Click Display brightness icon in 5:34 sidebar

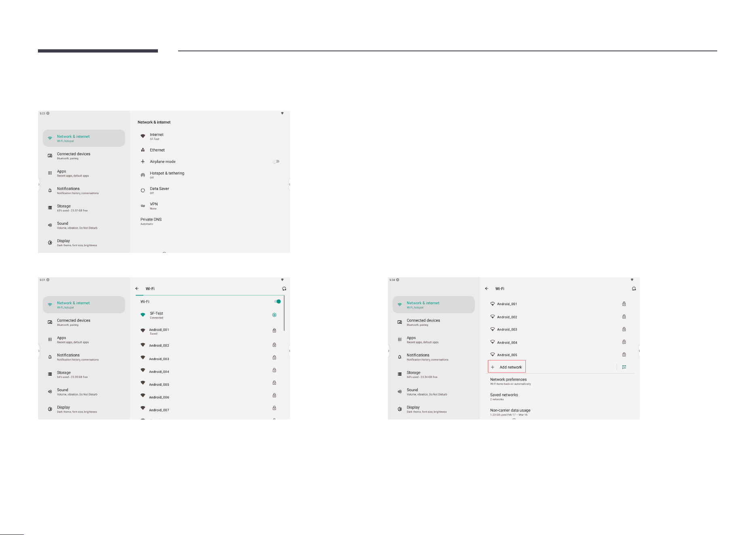(399, 409)
